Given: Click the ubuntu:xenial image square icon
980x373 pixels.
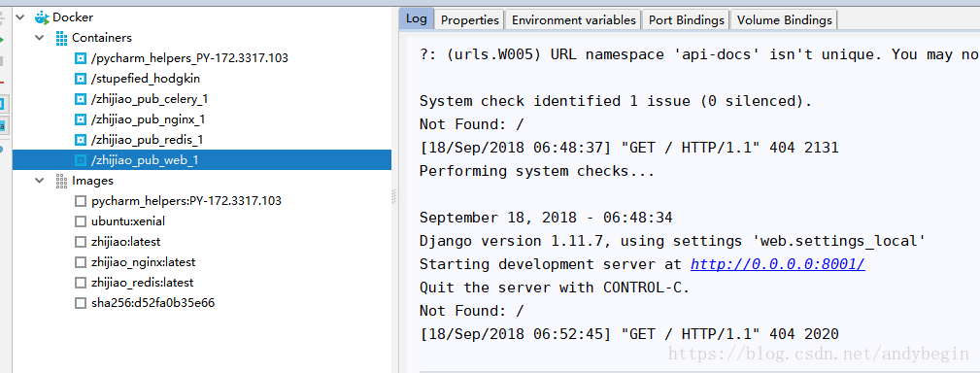Looking at the screenshot, I should [x=80, y=221].
